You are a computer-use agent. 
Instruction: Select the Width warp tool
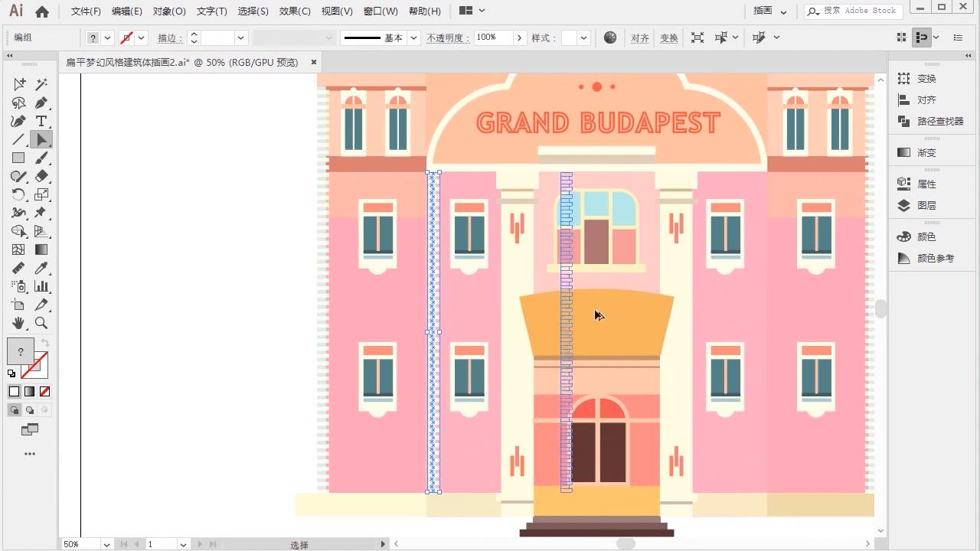tap(19, 213)
